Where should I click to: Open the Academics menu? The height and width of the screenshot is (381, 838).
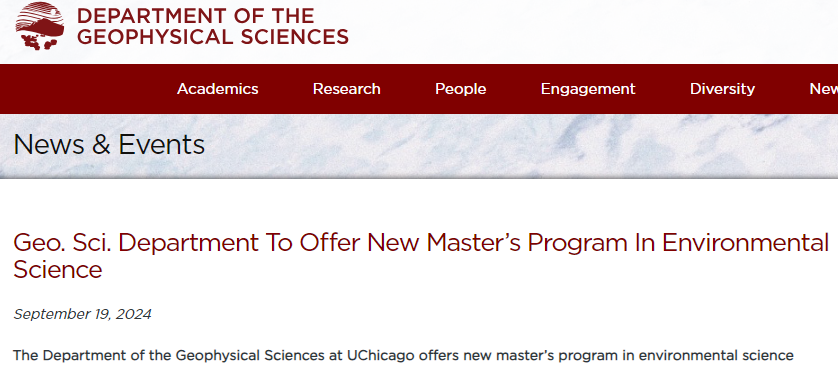218,89
